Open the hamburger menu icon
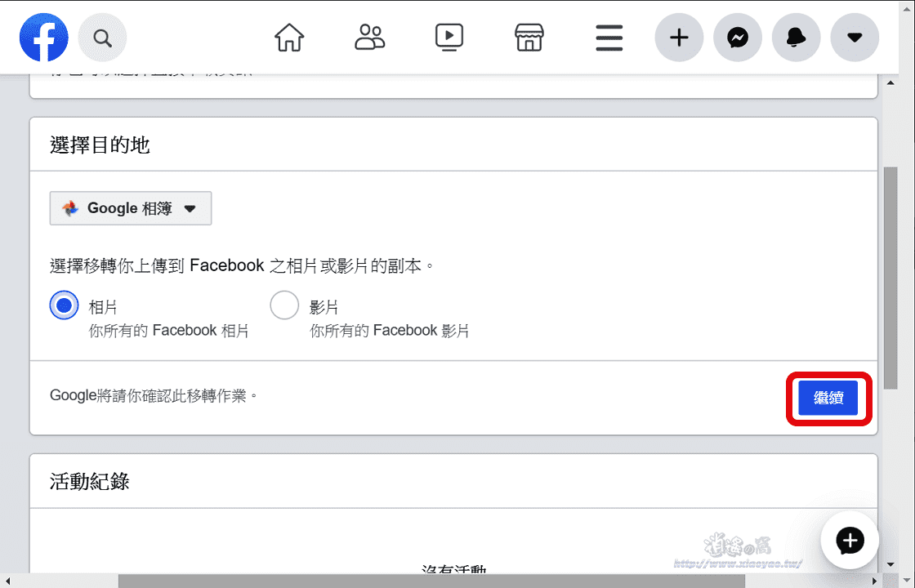This screenshot has width=915, height=588. [x=609, y=38]
